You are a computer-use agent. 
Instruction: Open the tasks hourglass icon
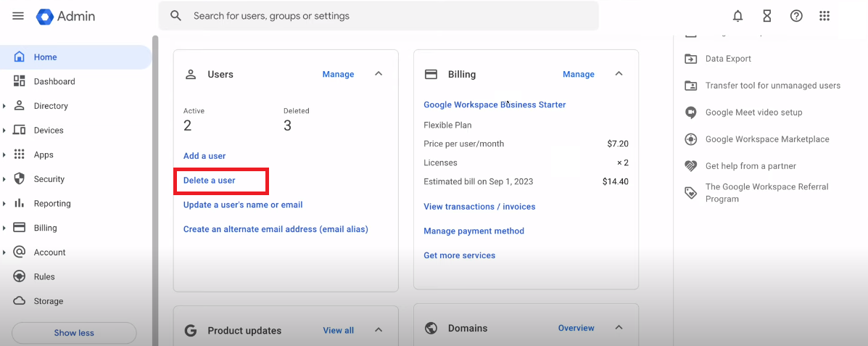click(x=766, y=16)
